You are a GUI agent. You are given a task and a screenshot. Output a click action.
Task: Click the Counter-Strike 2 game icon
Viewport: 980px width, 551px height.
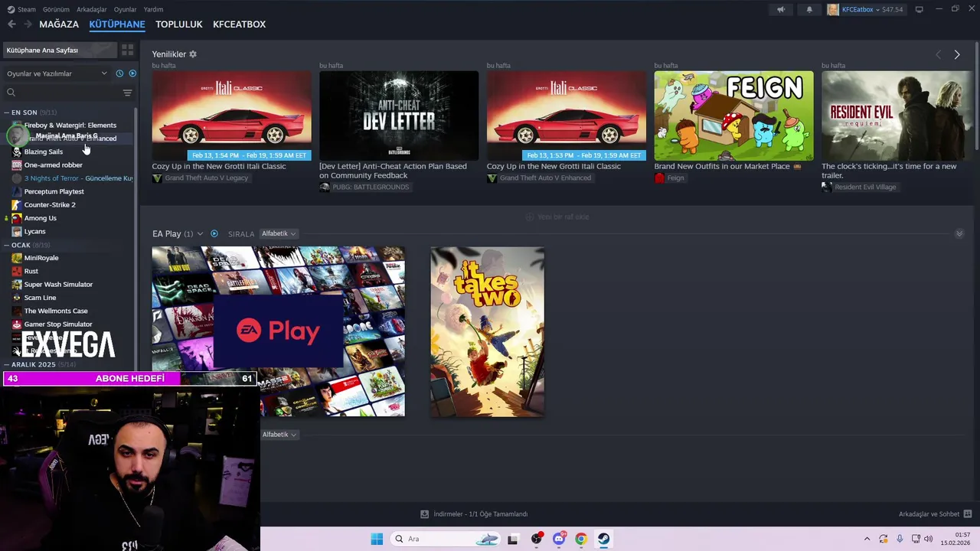(17, 205)
